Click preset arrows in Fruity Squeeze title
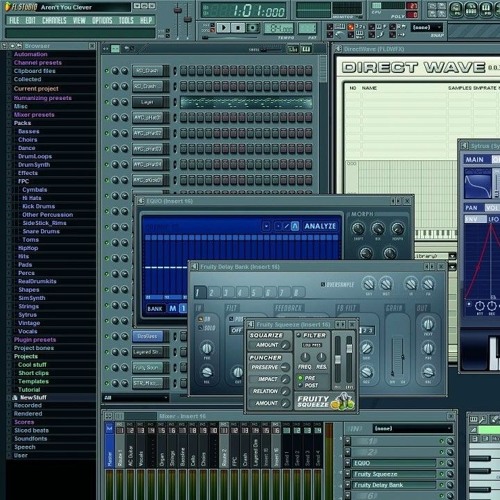The image size is (500, 500). coord(340,324)
